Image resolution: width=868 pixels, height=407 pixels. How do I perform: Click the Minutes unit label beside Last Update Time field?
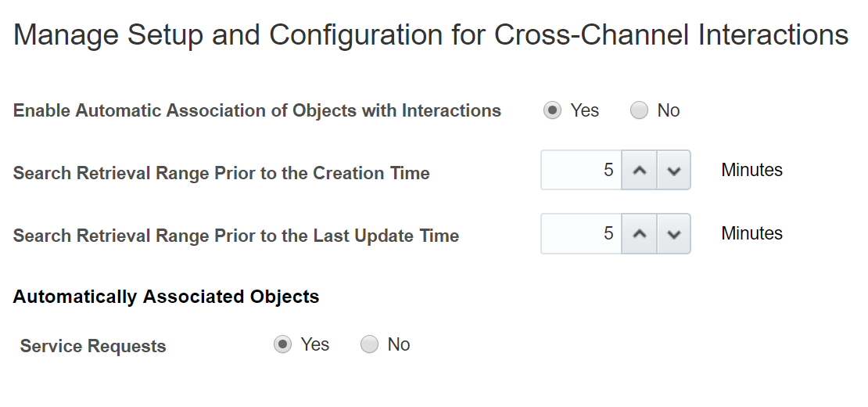click(751, 233)
